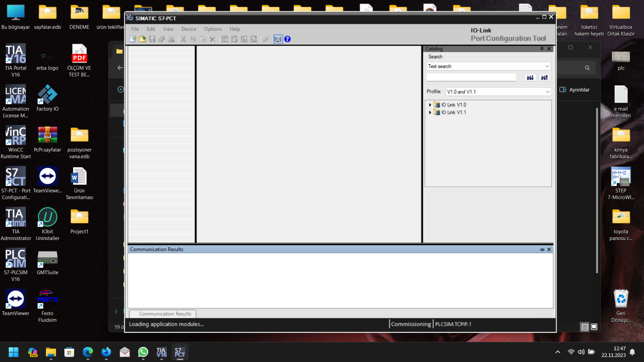Click the Festo Fluidsim desktop icon
644x362 pixels.
(x=47, y=306)
